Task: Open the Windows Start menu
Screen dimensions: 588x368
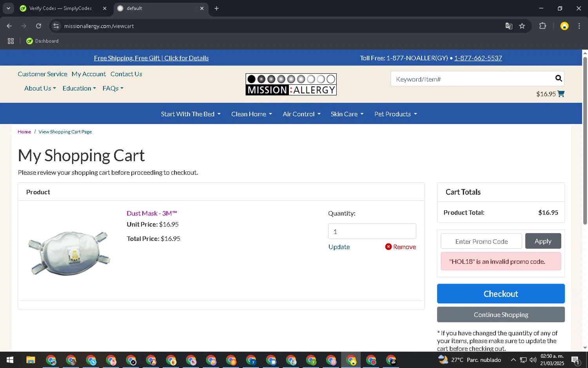Action: (x=10, y=360)
